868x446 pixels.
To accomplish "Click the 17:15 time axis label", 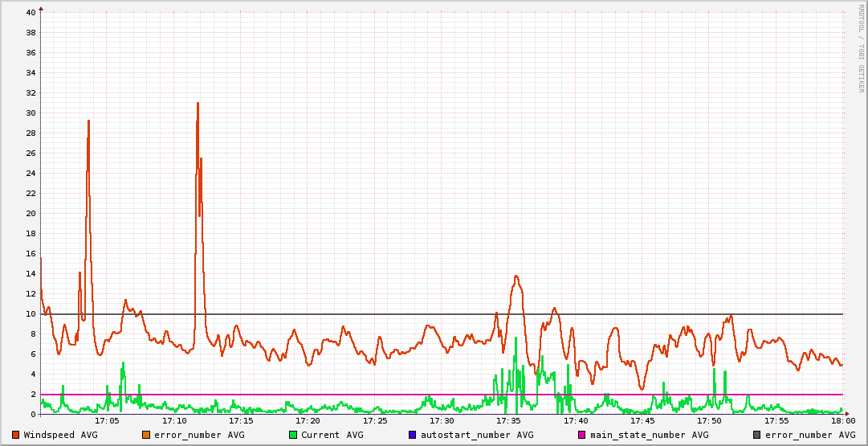I will coord(241,421).
